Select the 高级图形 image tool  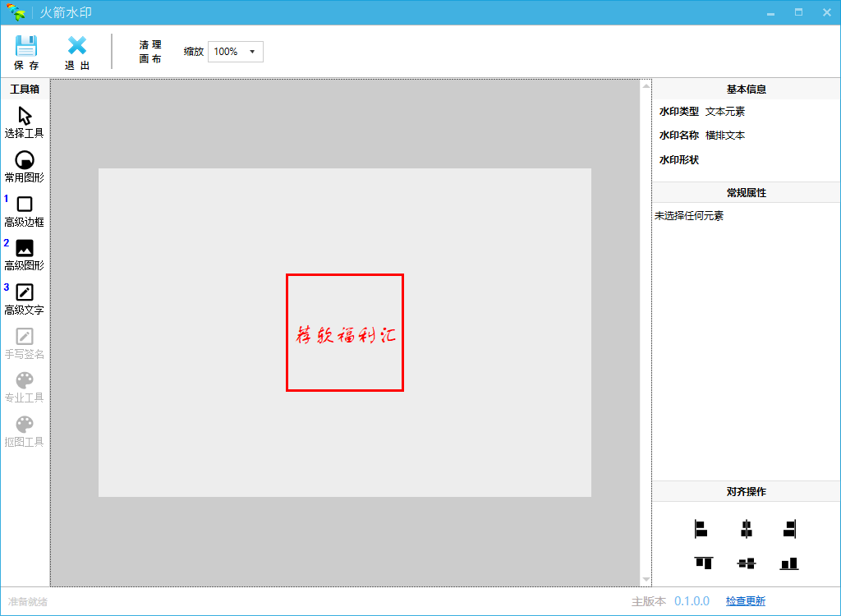click(x=25, y=255)
